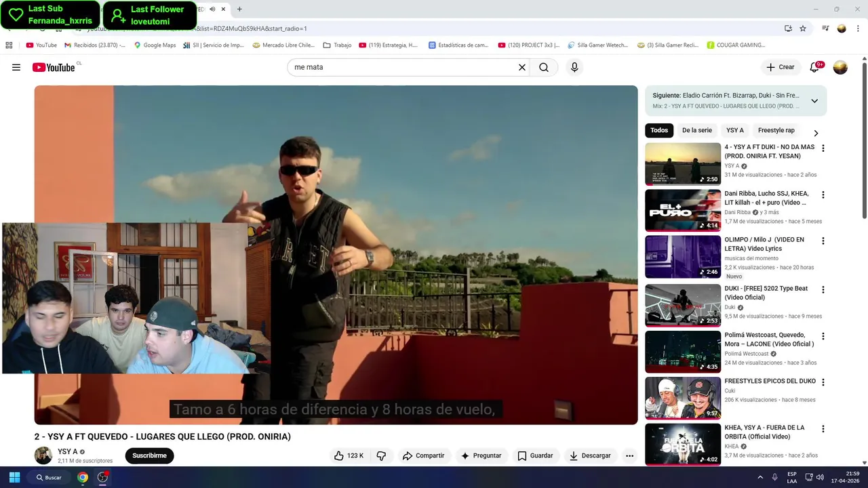Viewport: 868px width, 488px height.
Task: Open YouTube notifications bell
Action: point(814,67)
